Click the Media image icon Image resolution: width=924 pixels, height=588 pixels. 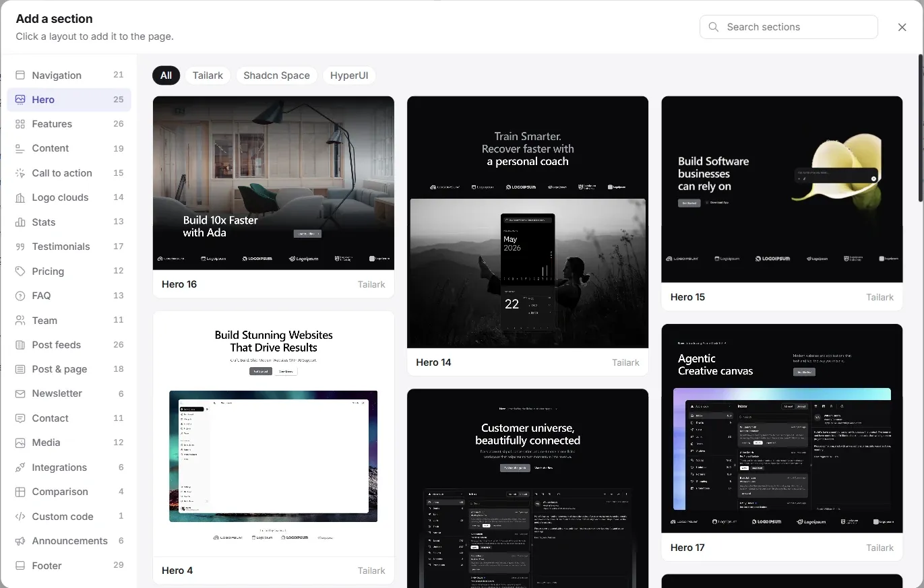pos(20,443)
